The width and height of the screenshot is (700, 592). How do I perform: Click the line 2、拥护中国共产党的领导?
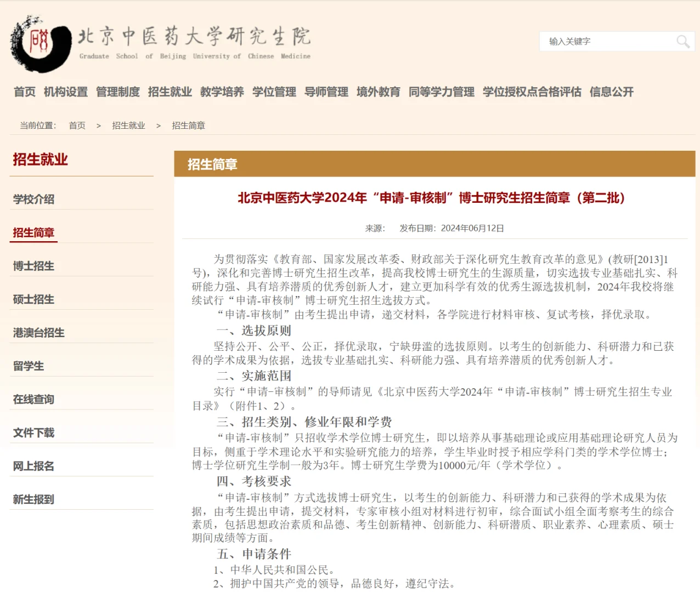click(335, 584)
